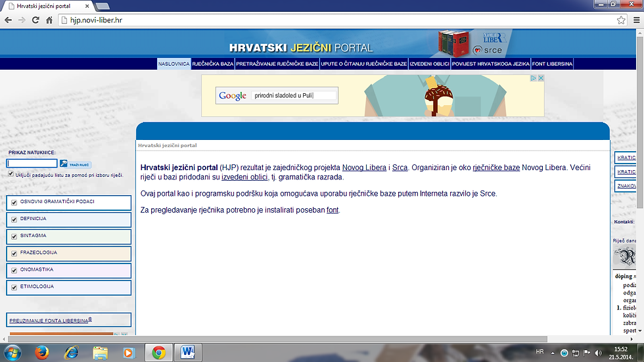Go to the browser home icon

pyautogui.click(x=49, y=20)
